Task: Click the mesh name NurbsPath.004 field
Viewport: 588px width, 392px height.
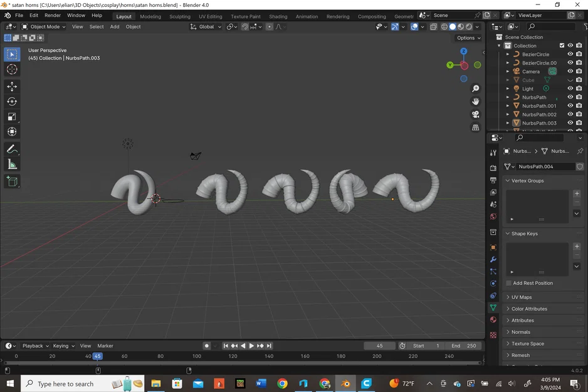Action: pyautogui.click(x=545, y=167)
